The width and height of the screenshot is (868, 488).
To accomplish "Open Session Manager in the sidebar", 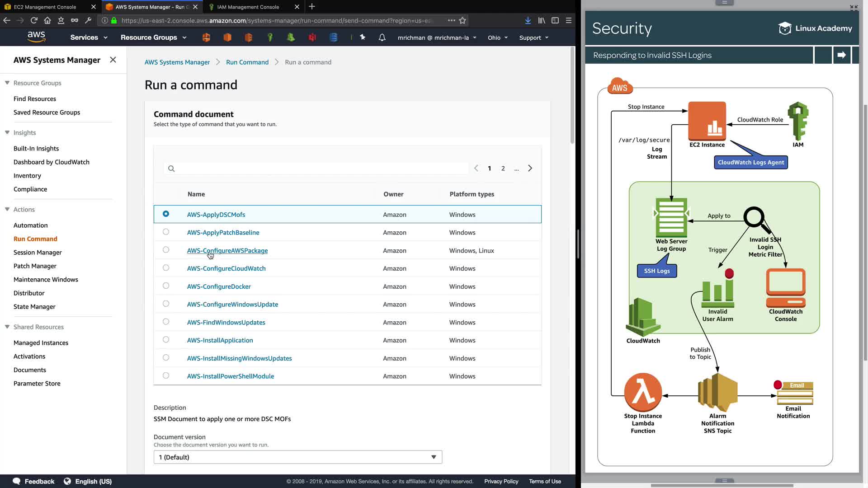I will point(38,252).
